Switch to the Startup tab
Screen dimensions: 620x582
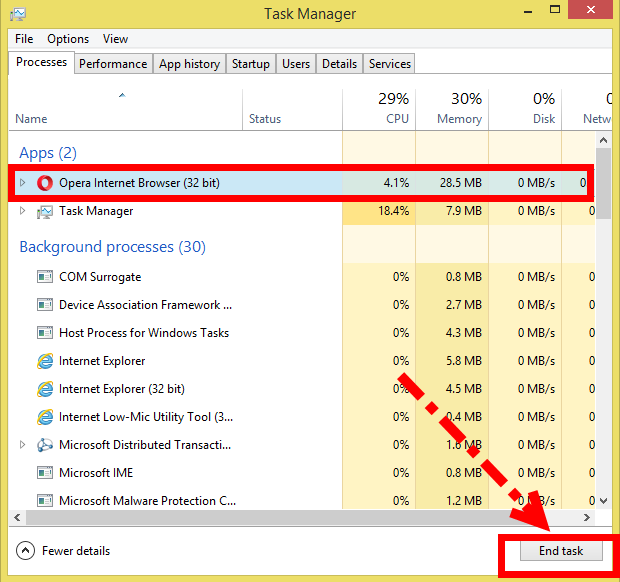[x=251, y=64]
